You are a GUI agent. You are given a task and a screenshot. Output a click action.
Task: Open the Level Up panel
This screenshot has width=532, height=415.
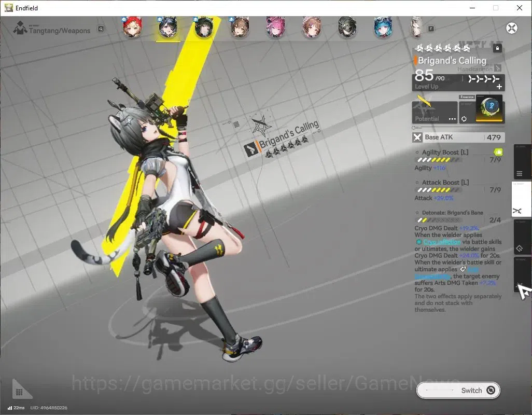[x=458, y=82]
